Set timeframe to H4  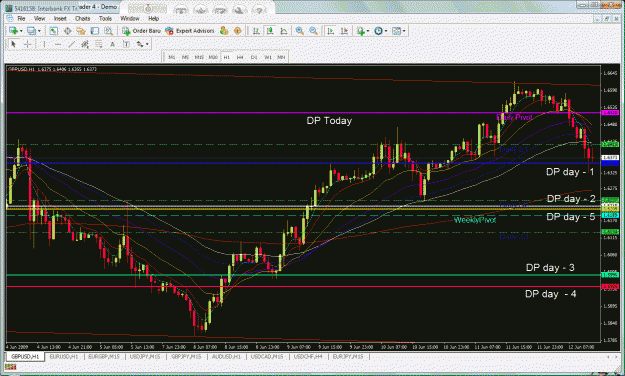tap(240, 57)
